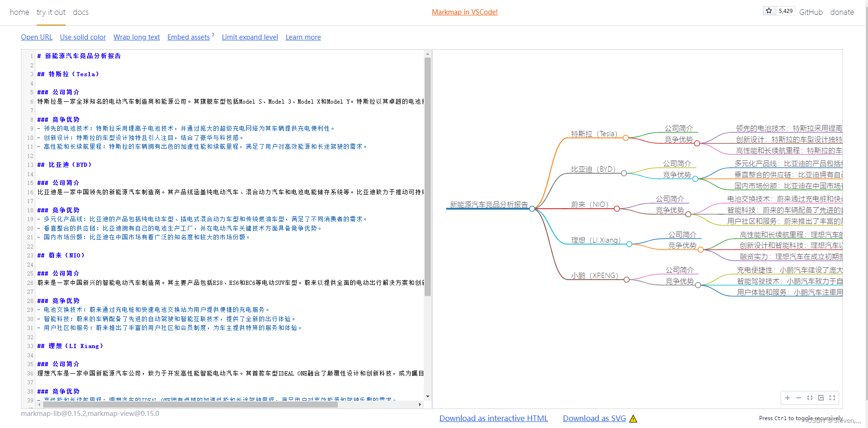Click the Embed assets question mark
Image resolution: width=868 pixels, height=428 pixels.
click(213, 35)
